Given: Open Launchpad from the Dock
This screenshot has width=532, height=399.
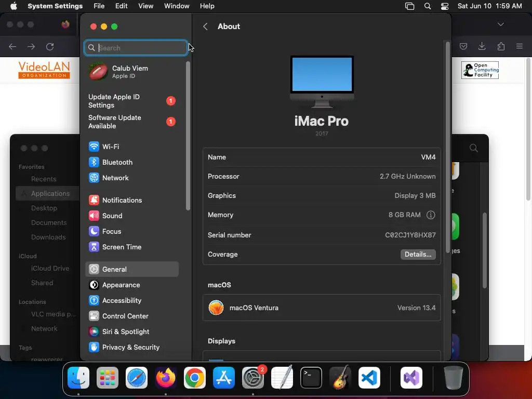Looking at the screenshot, I should click(108, 378).
